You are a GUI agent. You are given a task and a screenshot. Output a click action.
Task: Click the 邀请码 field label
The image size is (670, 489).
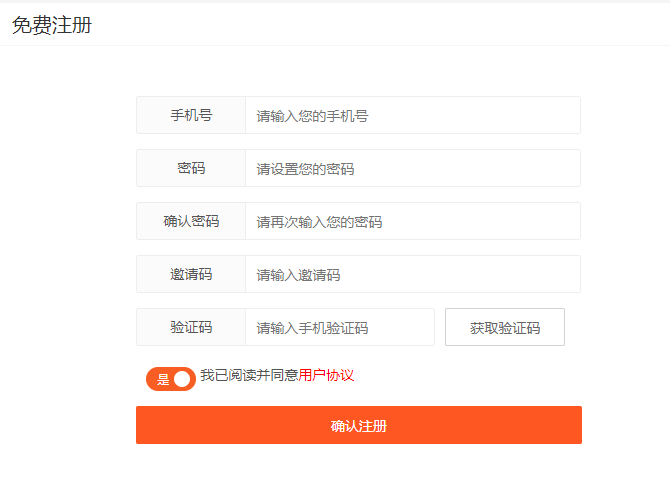(191, 274)
